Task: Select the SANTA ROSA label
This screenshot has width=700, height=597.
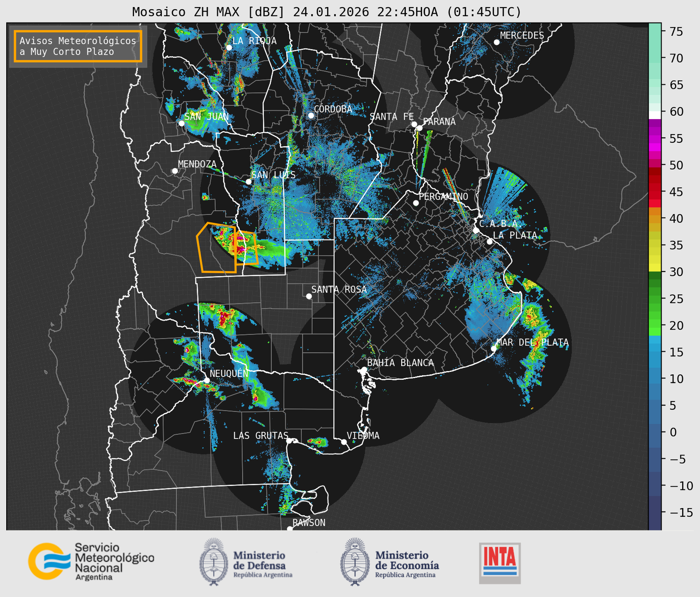Action: pos(339,289)
